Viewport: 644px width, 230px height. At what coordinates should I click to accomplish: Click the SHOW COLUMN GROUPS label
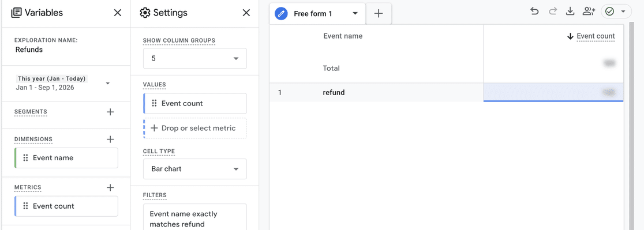point(179,40)
